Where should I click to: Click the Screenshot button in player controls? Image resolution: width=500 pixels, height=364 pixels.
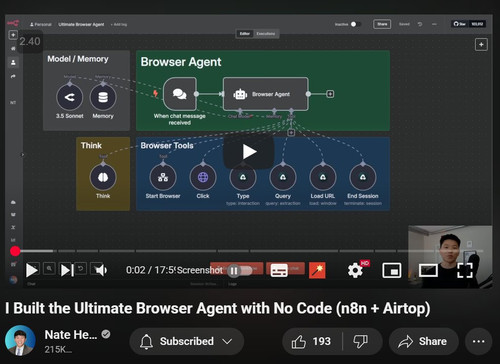tap(199, 270)
